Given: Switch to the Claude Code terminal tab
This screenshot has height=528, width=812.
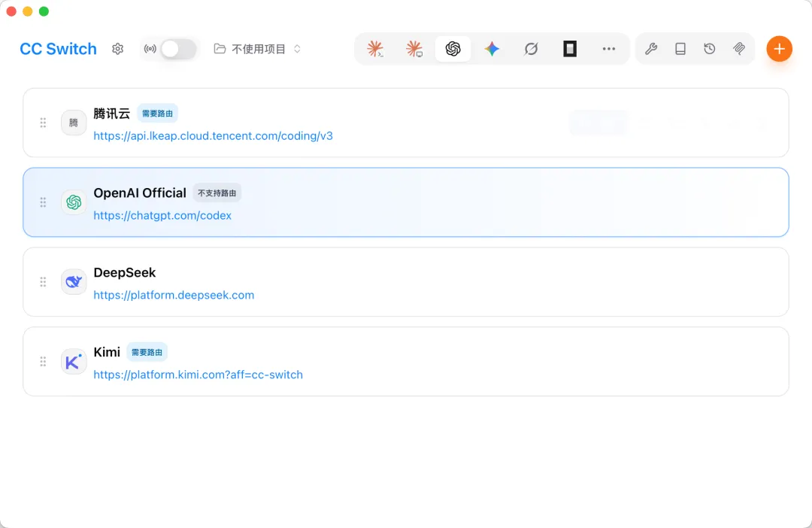Looking at the screenshot, I should point(375,49).
